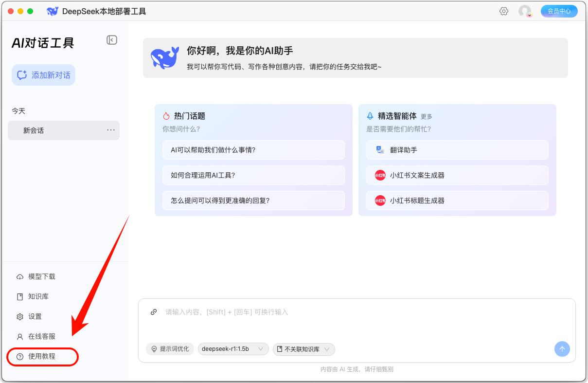
Task: Open the 会员中心 membership button
Action: [559, 11]
